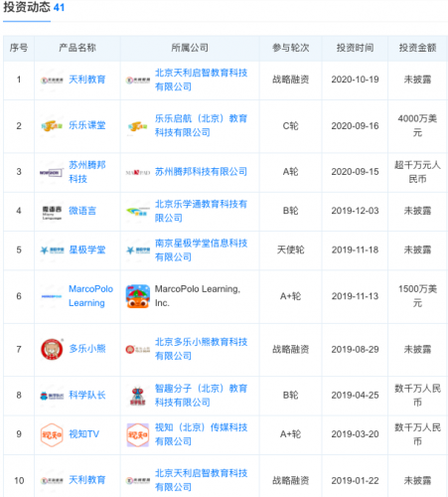Click 北京天利启智 company logo in row 1
Image resolution: width=448 pixels, height=497 pixels.
tap(138, 81)
